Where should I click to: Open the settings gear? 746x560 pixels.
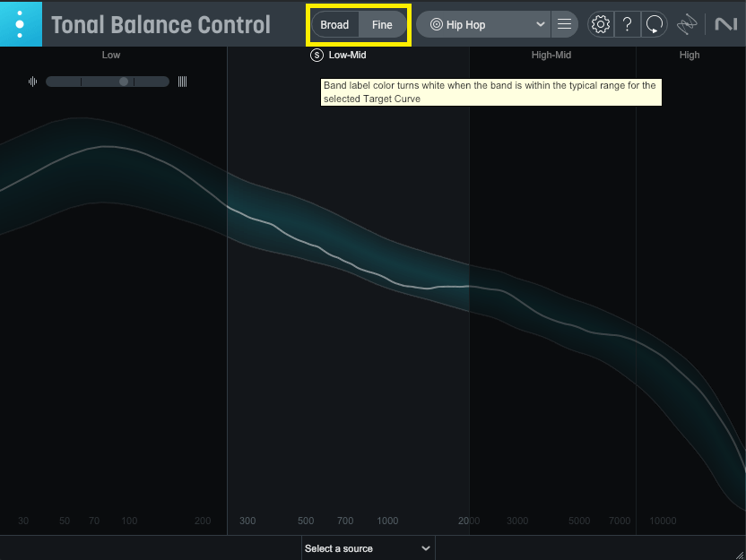[x=601, y=24]
